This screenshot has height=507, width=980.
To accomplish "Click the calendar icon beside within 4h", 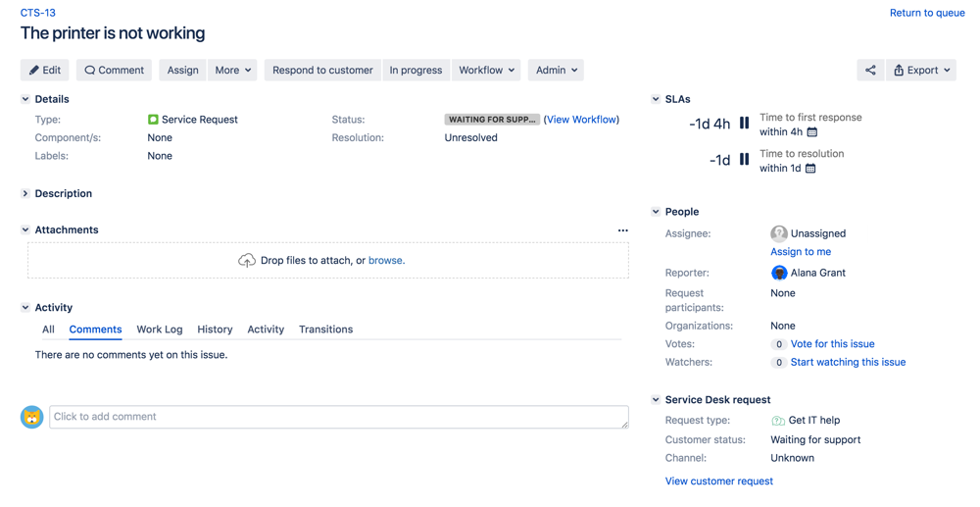I will [x=811, y=132].
